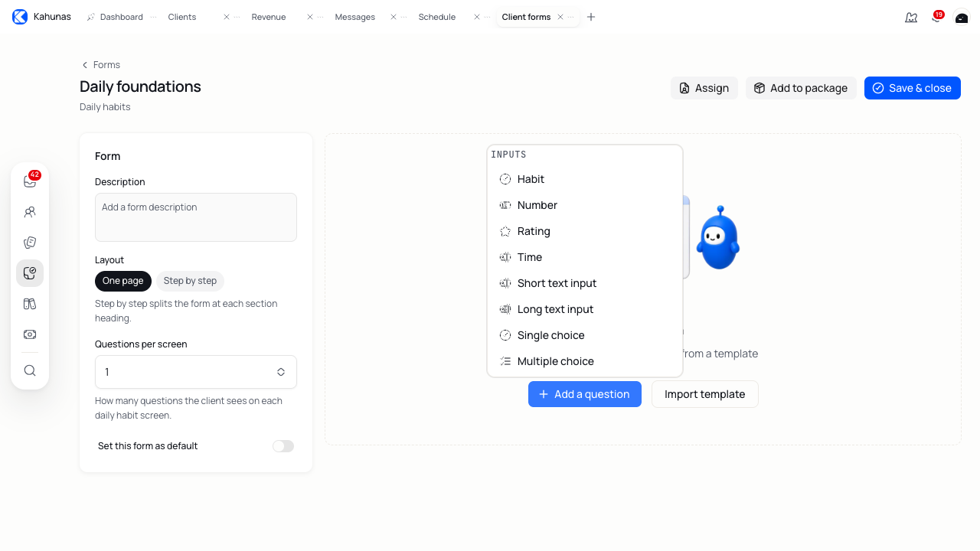
Task: Open search from the sidebar magnifier
Action: pos(30,370)
